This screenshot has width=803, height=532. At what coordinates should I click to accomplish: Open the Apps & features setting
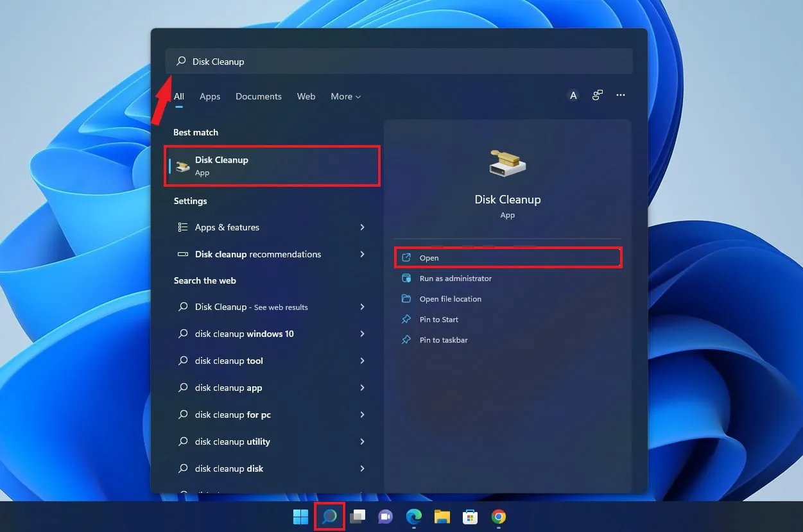coord(272,227)
